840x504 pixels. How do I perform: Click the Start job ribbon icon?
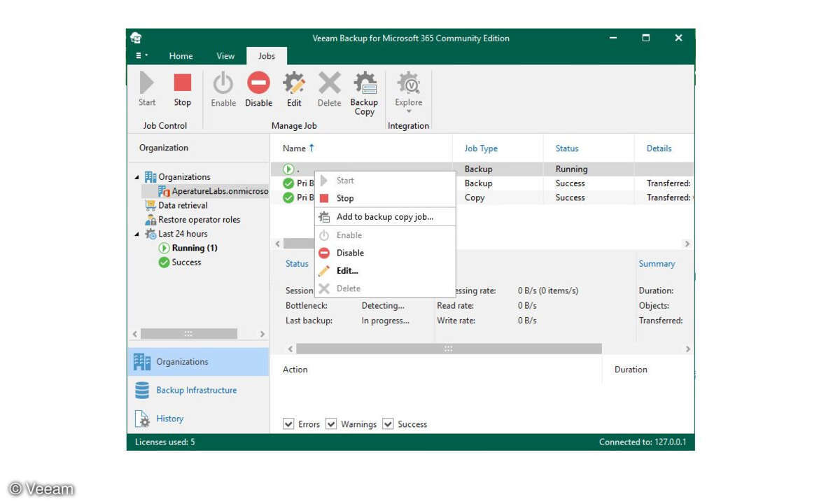coord(147,83)
